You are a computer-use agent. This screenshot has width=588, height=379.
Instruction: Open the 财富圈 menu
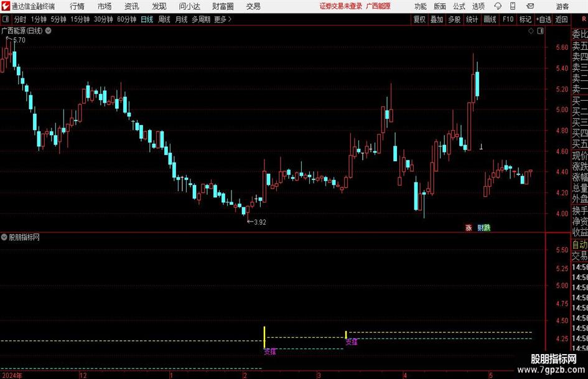click(x=223, y=6)
